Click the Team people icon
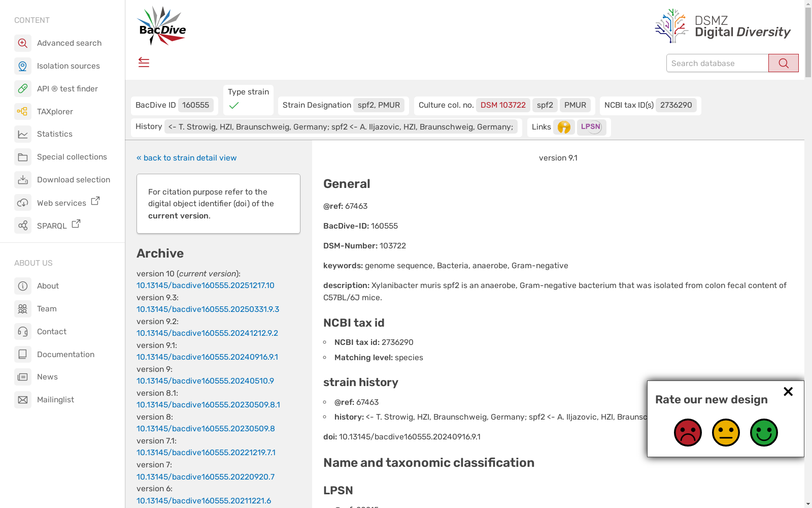This screenshot has width=812, height=508. coord(23,309)
